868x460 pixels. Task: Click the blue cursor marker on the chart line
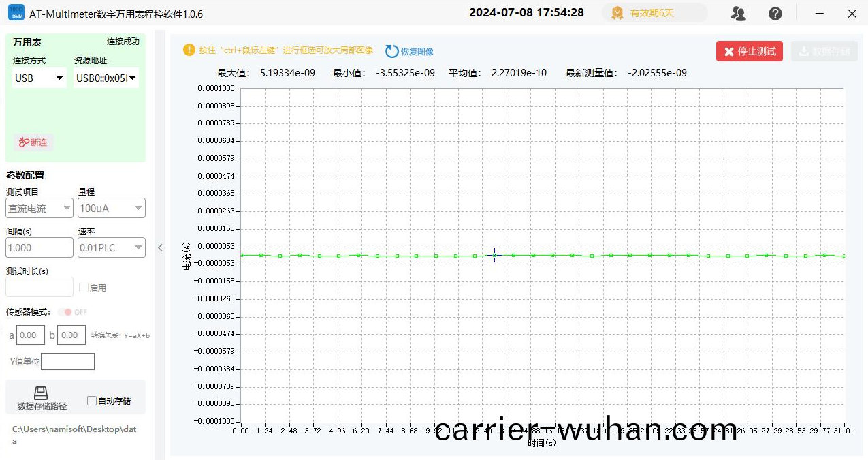495,255
